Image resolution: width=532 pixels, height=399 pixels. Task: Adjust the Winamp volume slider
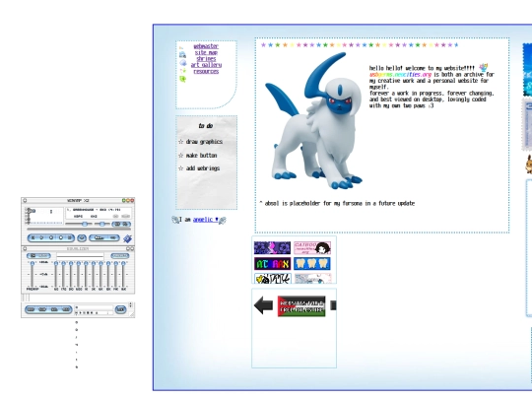pos(79,224)
